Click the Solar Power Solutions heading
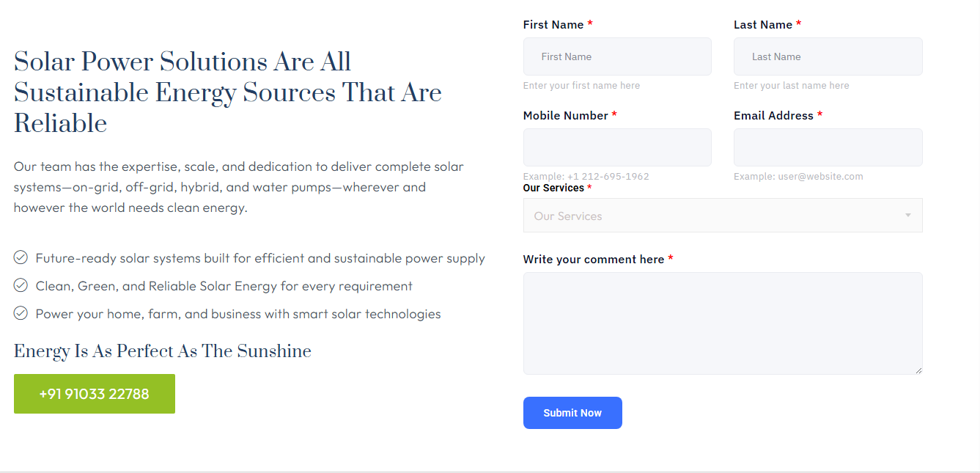The width and height of the screenshot is (980, 473). tap(227, 92)
